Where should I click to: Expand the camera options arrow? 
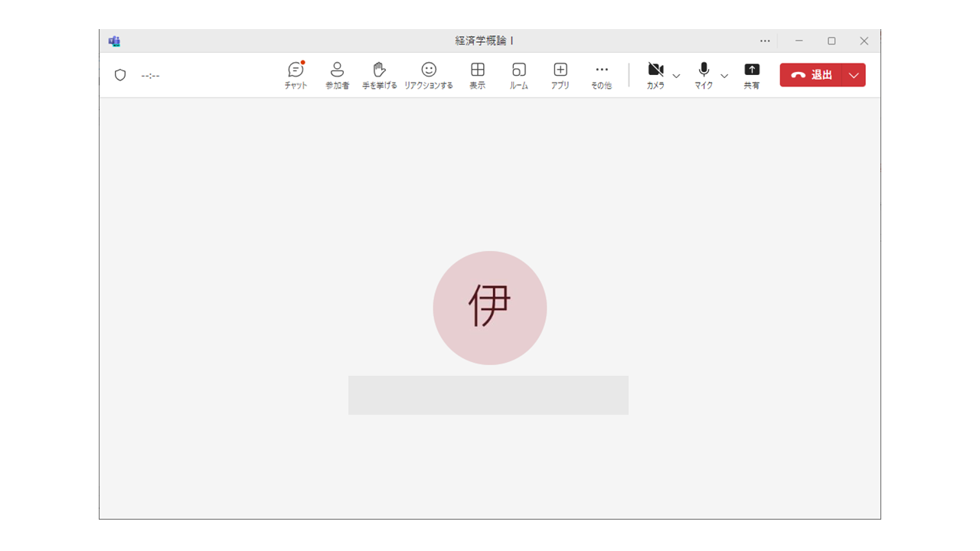(x=676, y=76)
